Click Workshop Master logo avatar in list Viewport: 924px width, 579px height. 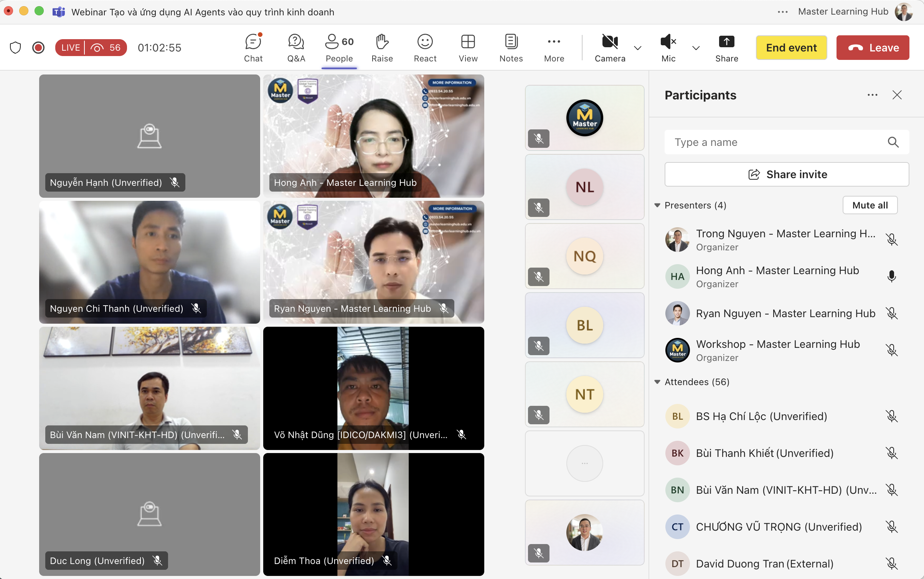pos(677,350)
